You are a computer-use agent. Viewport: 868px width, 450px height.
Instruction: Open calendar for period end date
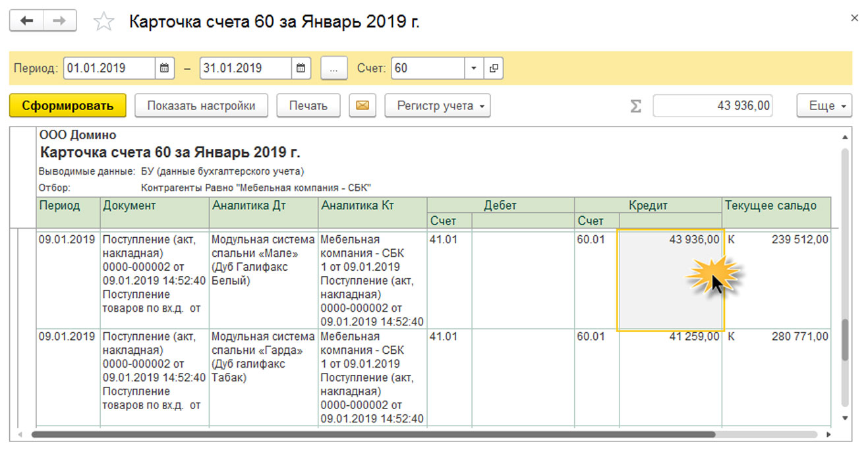click(x=301, y=68)
